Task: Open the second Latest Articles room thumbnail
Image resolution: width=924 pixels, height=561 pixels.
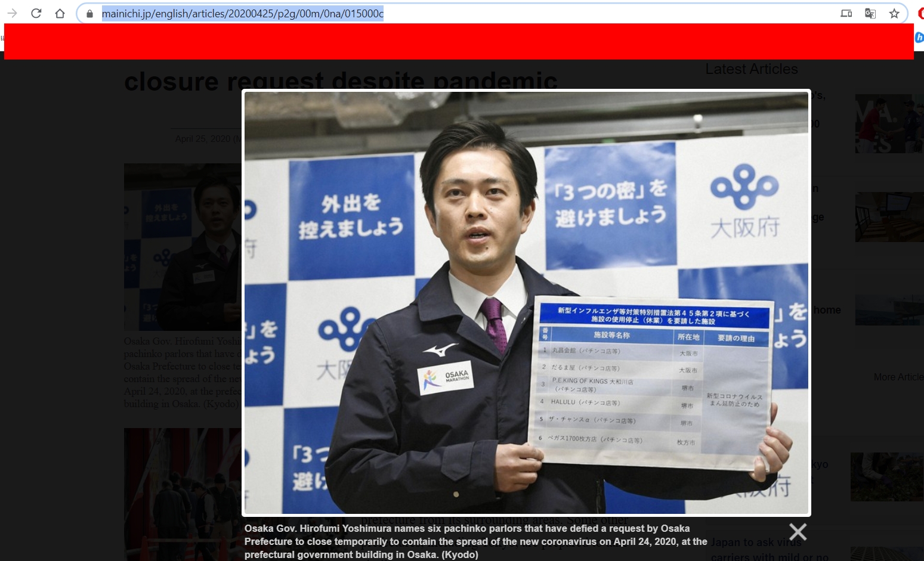Action: (889, 216)
